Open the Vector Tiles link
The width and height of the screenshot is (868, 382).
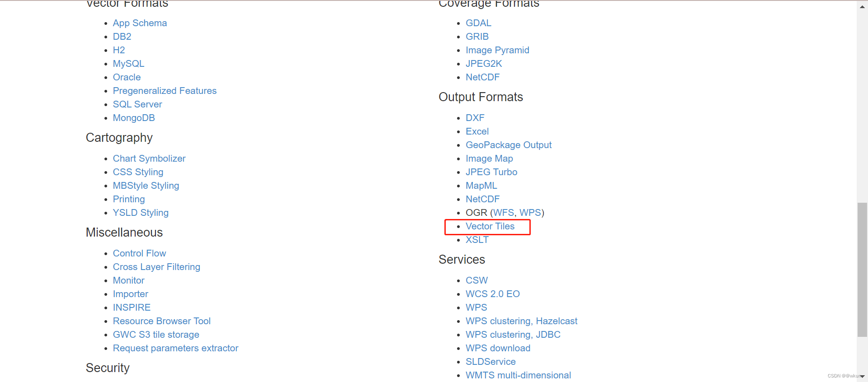[490, 226]
